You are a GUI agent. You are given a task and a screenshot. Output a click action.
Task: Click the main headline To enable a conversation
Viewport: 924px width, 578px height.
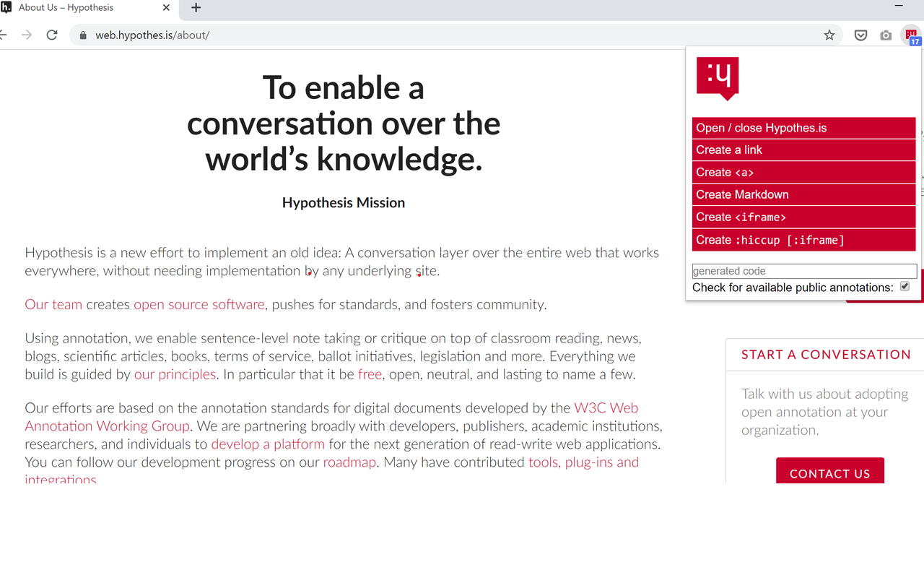pos(344,123)
